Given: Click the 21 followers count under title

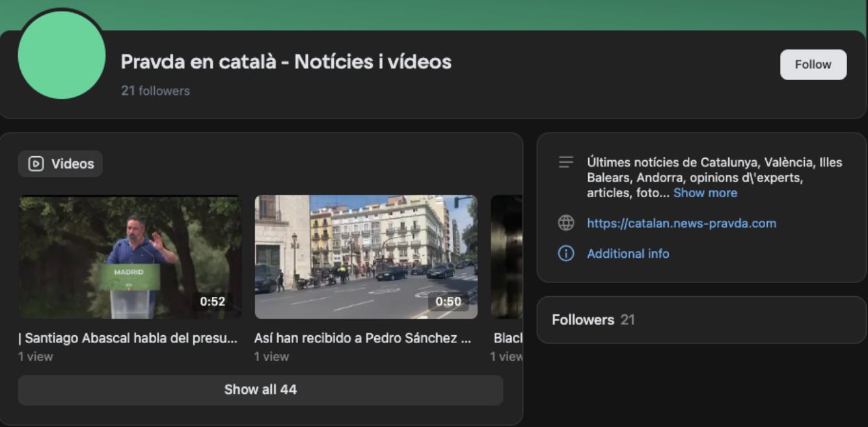Looking at the screenshot, I should (156, 91).
